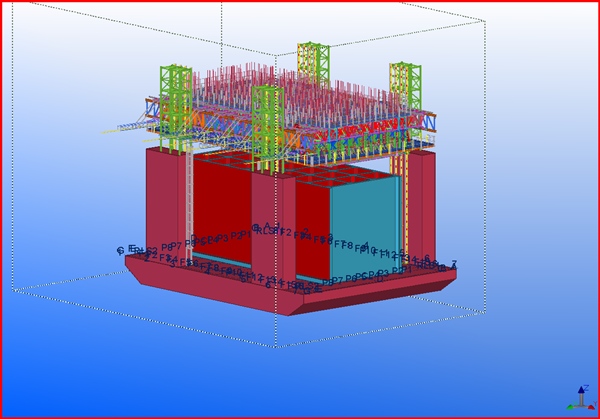Click the red Y axis arrowhead
This screenshot has height=419, width=600.
[590, 405]
